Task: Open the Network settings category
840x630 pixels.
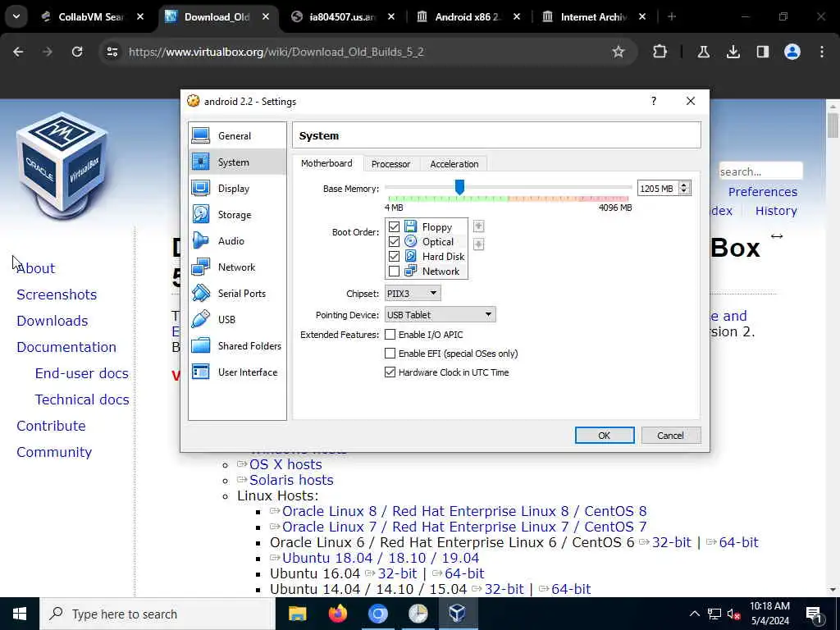Action: coord(237,267)
